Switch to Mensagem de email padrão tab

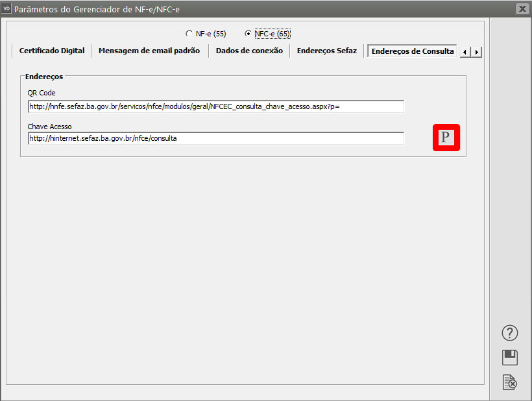tap(149, 51)
